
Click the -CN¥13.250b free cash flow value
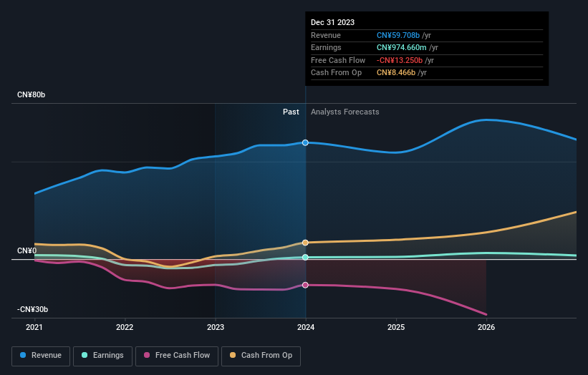click(x=400, y=60)
